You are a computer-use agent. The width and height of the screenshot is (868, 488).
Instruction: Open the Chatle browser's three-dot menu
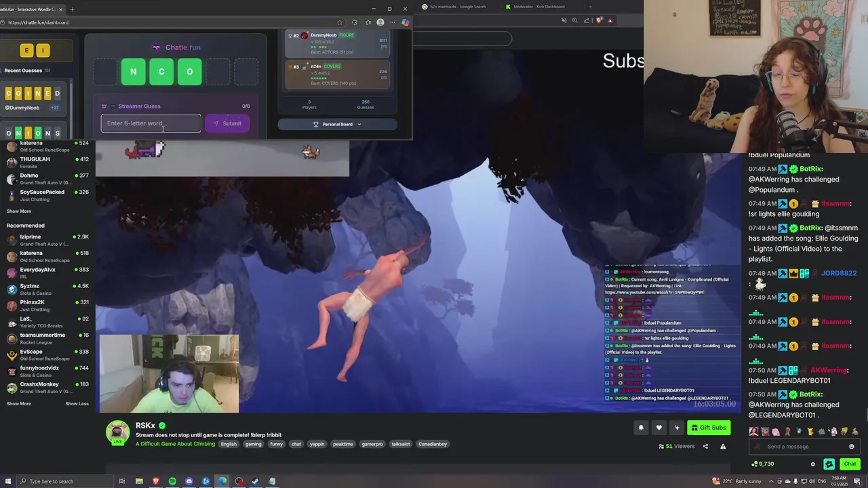[x=392, y=22]
